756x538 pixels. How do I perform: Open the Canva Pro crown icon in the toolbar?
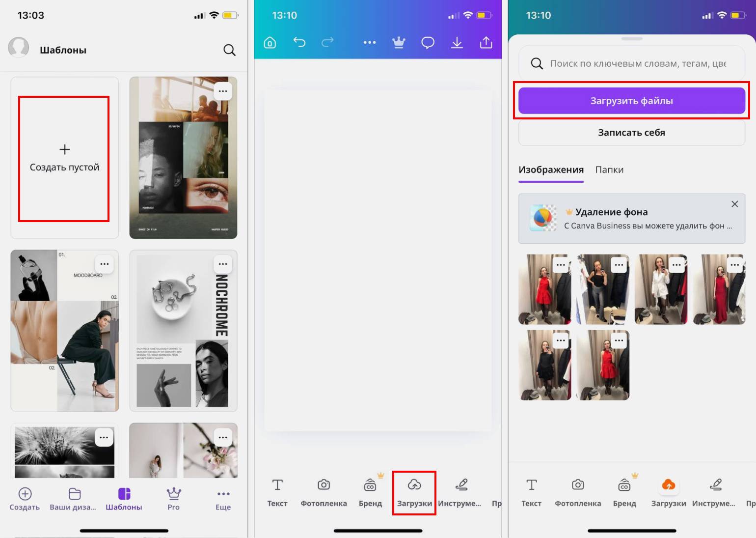399,43
